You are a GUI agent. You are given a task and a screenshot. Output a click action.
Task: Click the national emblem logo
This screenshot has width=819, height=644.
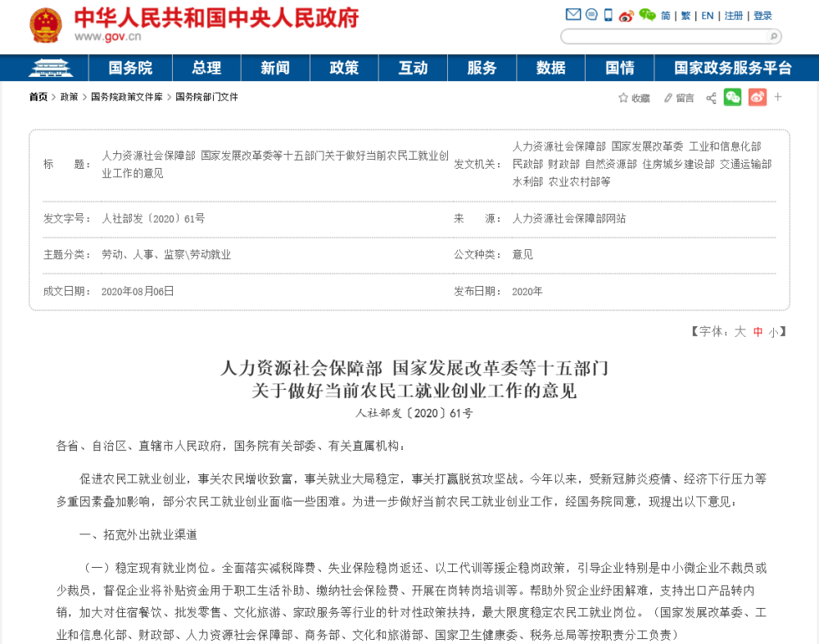(x=46, y=25)
